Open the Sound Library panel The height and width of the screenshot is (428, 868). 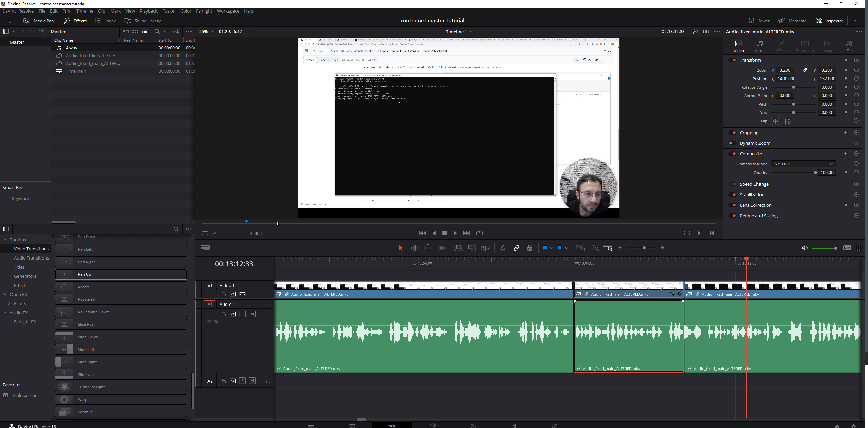(x=142, y=21)
